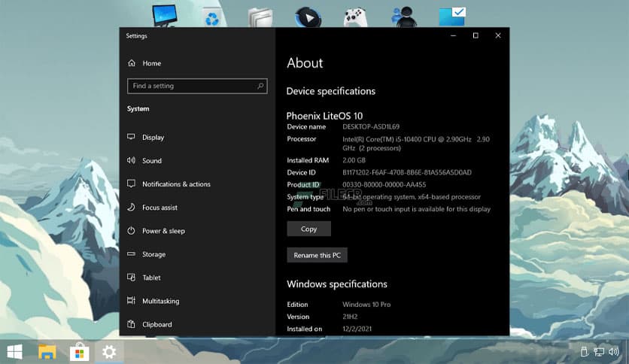Click the Multitasking sidebar icon
This screenshot has width=629, height=364.
pos(131,300)
